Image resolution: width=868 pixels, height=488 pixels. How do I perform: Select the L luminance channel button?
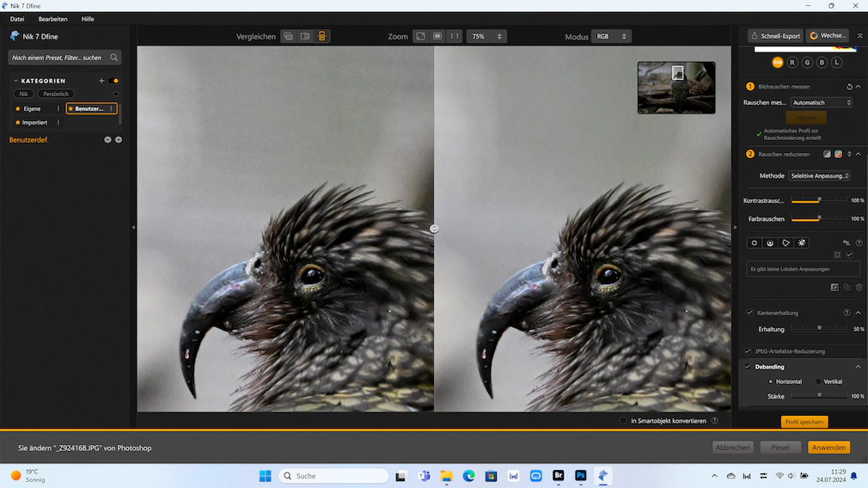[x=836, y=63]
